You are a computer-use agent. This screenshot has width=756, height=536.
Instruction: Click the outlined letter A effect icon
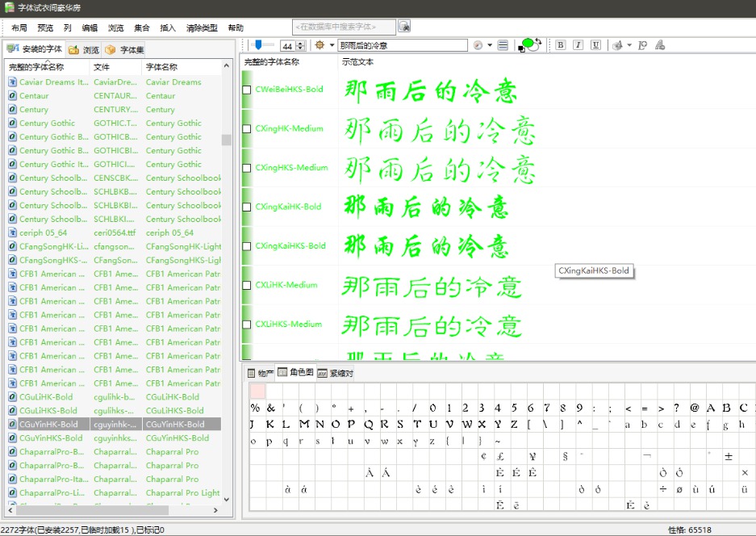coord(660,45)
